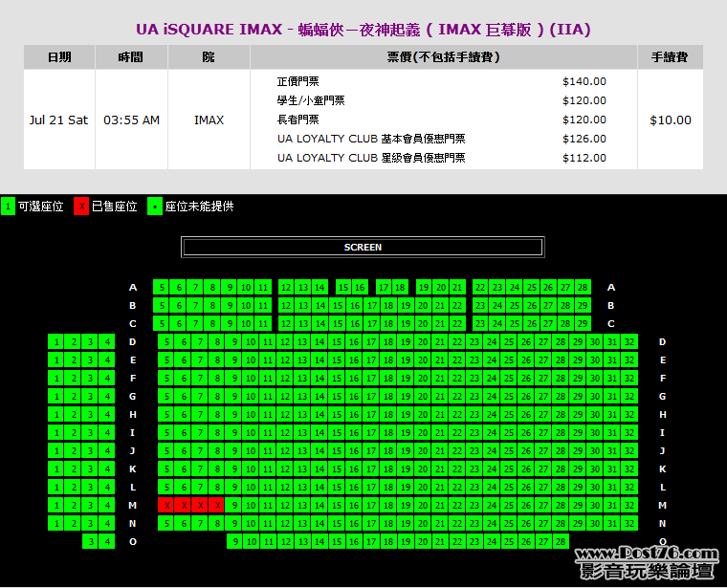727x588 pixels.
Task: Click the 手續費 column header
Action: pyautogui.click(x=670, y=57)
